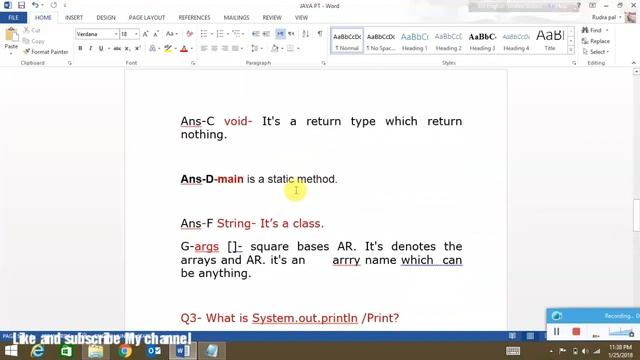Apply paragraph shading color
Screen dimensions: 640x360
[x=275, y=49]
